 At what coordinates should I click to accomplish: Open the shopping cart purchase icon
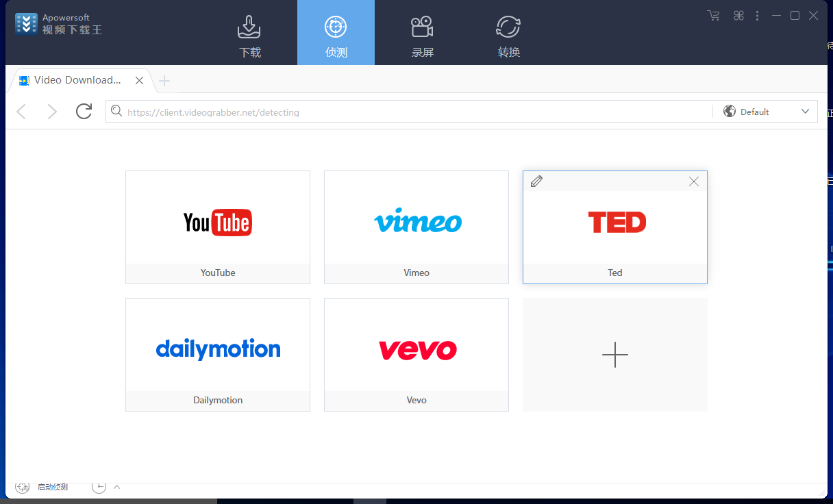tap(714, 16)
